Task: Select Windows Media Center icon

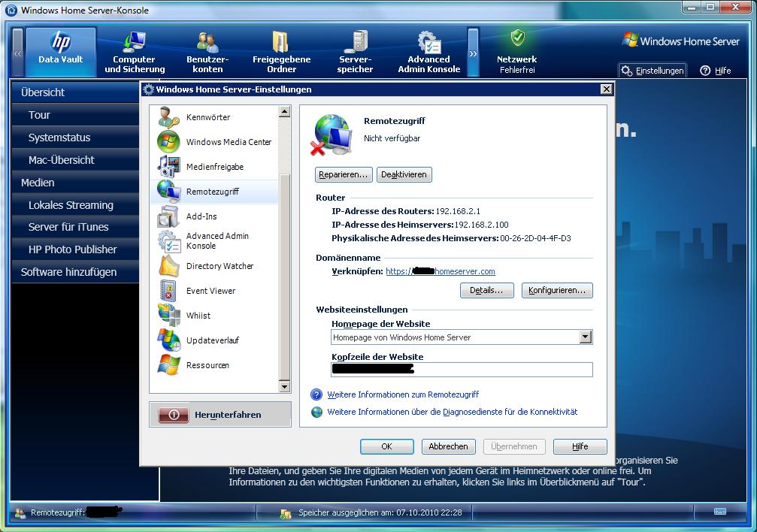Action: (x=168, y=142)
